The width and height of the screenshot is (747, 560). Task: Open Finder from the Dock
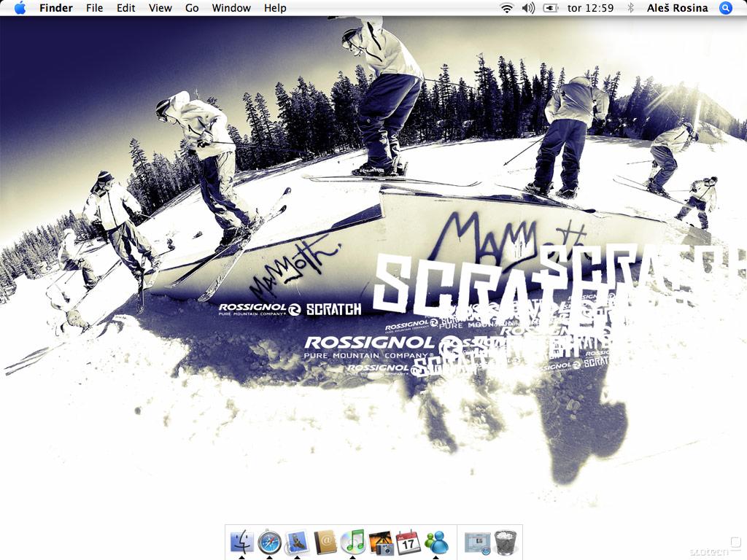pos(242,542)
